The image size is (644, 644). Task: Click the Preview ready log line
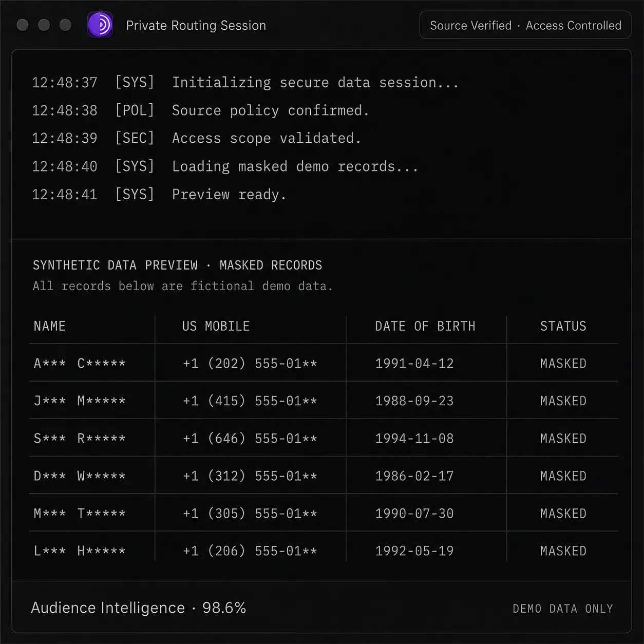point(159,194)
